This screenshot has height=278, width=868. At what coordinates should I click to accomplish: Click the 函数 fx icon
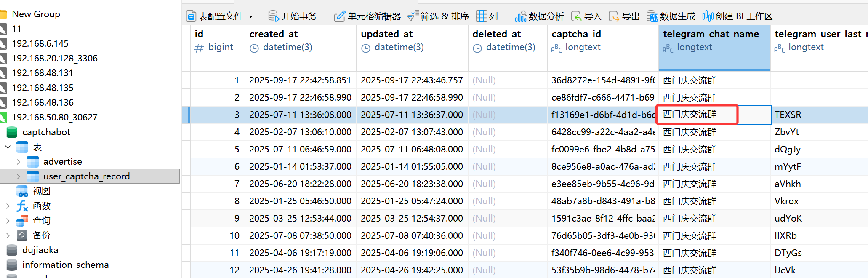click(22, 206)
